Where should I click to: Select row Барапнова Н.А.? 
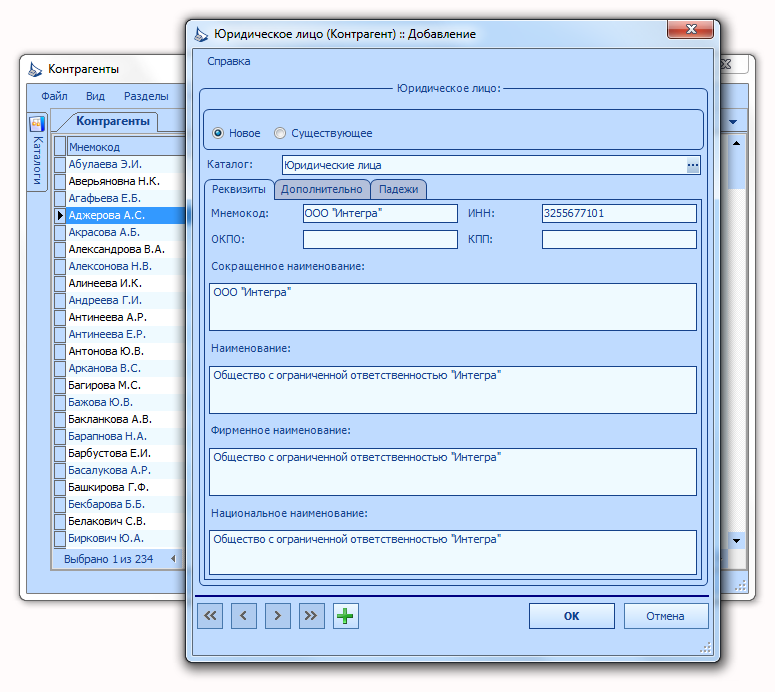coord(120,436)
